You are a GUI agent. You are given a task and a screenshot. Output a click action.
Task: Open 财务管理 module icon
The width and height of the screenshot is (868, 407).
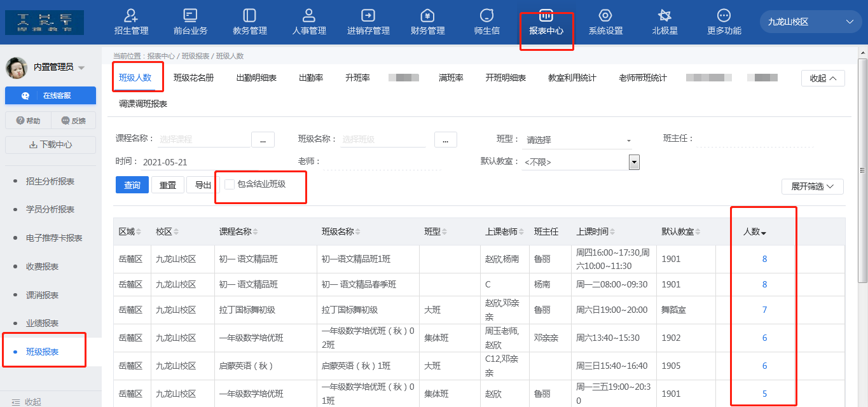point(428,15)
